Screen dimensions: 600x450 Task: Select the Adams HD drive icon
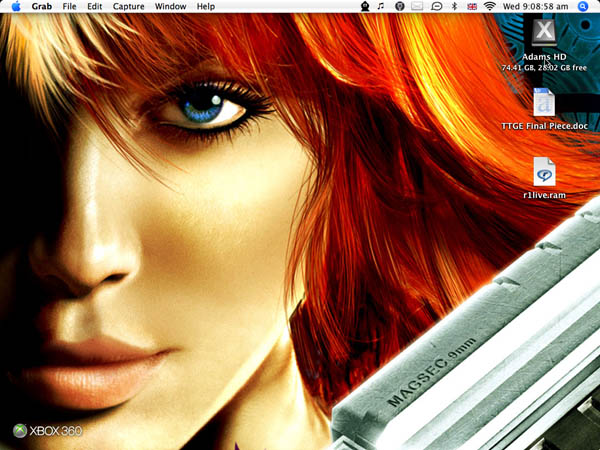544,33
